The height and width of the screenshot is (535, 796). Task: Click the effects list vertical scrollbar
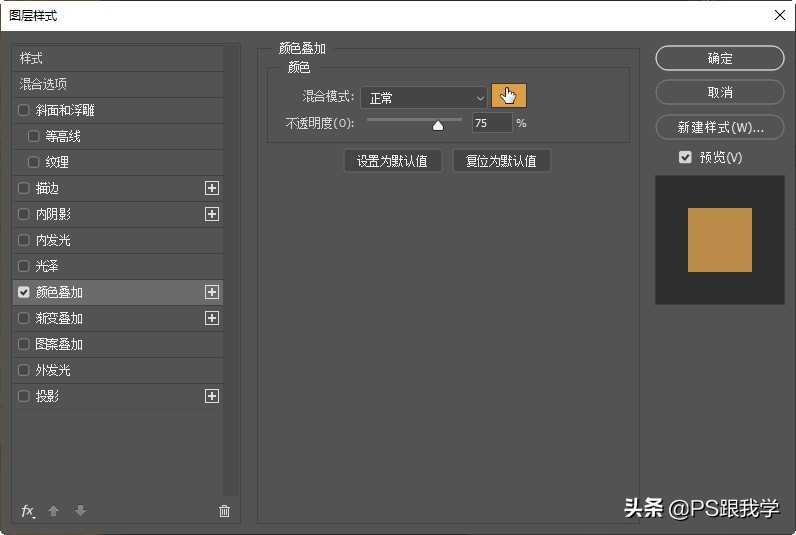(231, 270)
